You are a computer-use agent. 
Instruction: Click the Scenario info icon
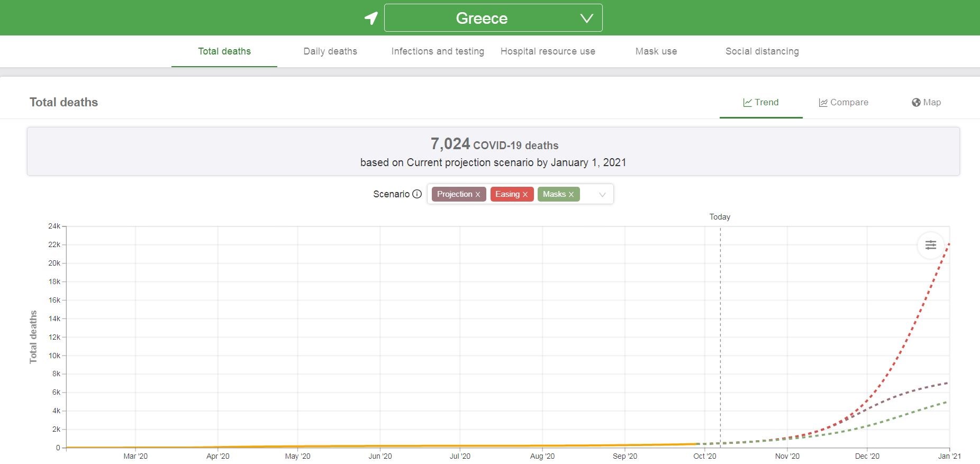coord(417,194)
